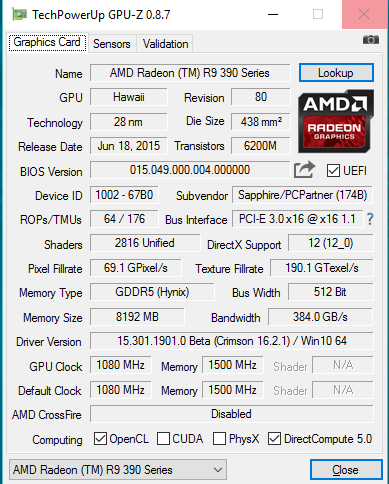Click the Pixel Fillrate 69.1 GPixel/s field
The width and height of the screenshot is (389, 484).
click(x=136, y=268)
